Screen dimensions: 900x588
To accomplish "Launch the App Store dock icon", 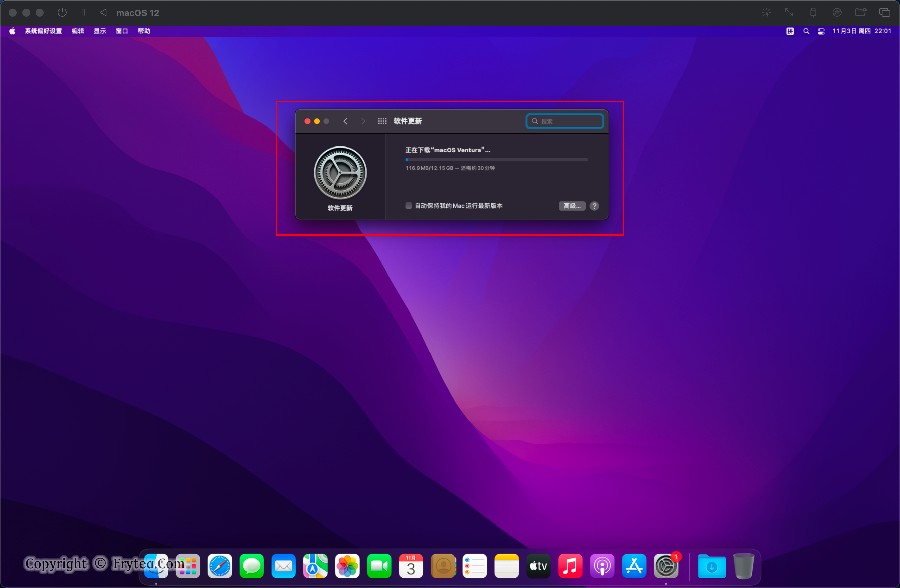I will point(634,566).
